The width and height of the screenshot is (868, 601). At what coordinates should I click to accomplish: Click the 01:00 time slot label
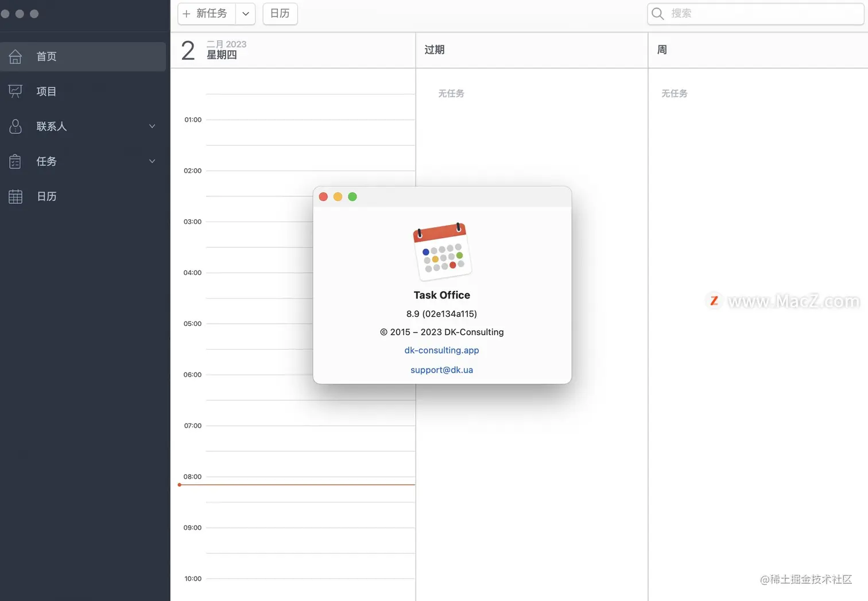(193, 120)
